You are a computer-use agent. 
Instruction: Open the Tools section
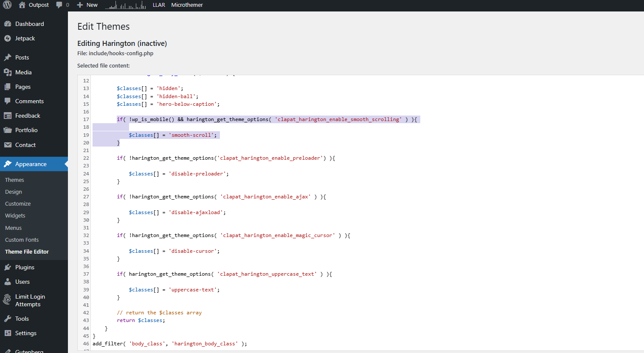pos(22,319)
